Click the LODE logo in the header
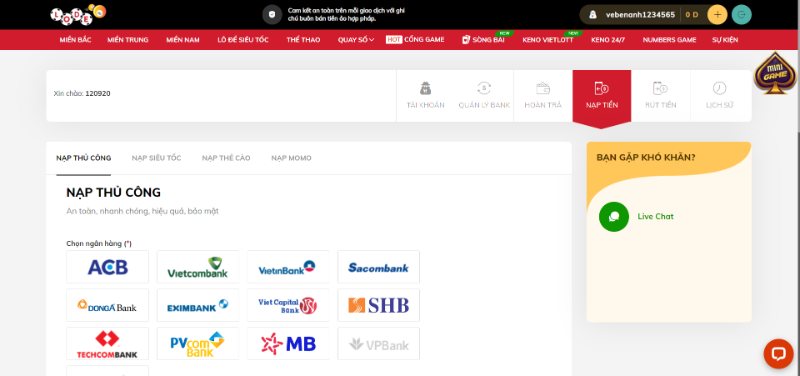 (78, 14)
